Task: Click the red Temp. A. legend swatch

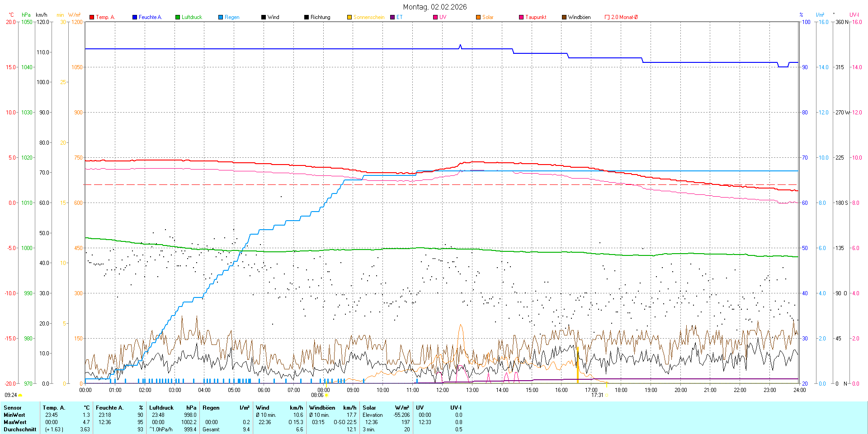Action: [92, 17]
